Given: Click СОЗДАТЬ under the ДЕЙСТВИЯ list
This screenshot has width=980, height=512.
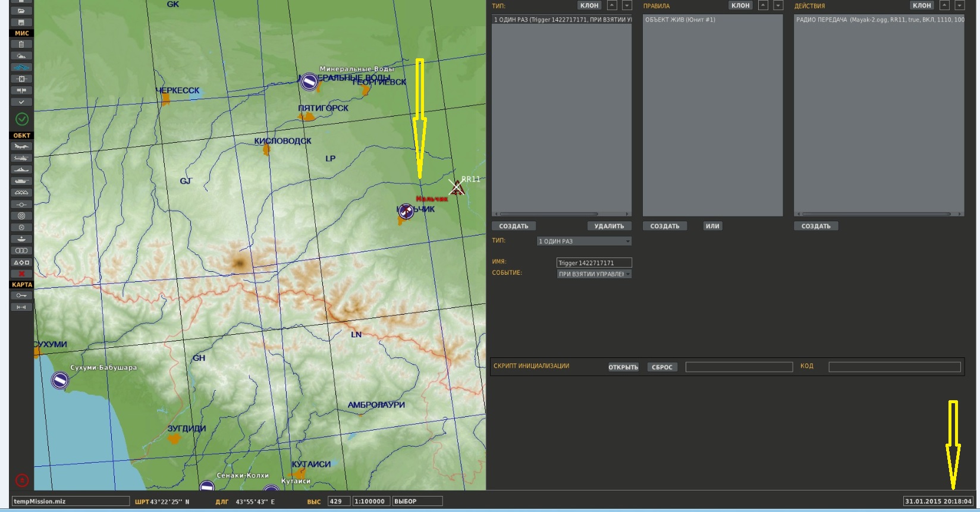Looking at the screenshot, I should 816,226.
